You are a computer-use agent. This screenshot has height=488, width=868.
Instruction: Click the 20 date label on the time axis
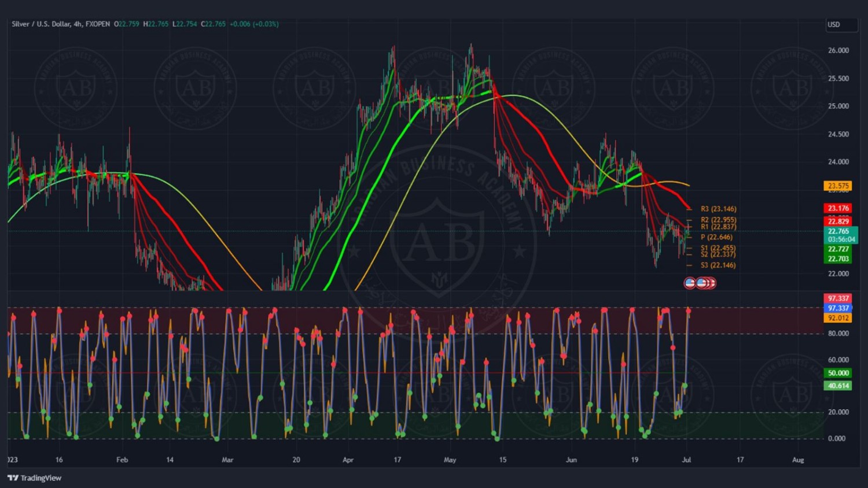(x=296, y=460)
